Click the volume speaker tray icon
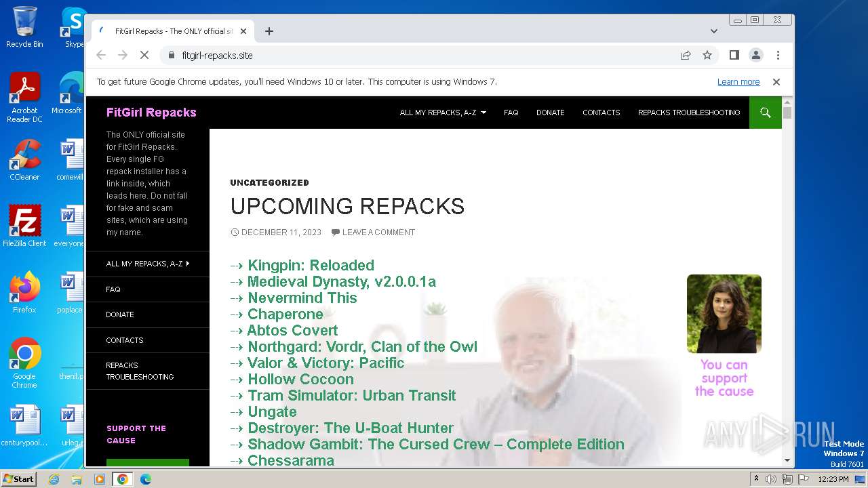The height and width of the screenshot is (488, 868). click(x=771, y=479)
